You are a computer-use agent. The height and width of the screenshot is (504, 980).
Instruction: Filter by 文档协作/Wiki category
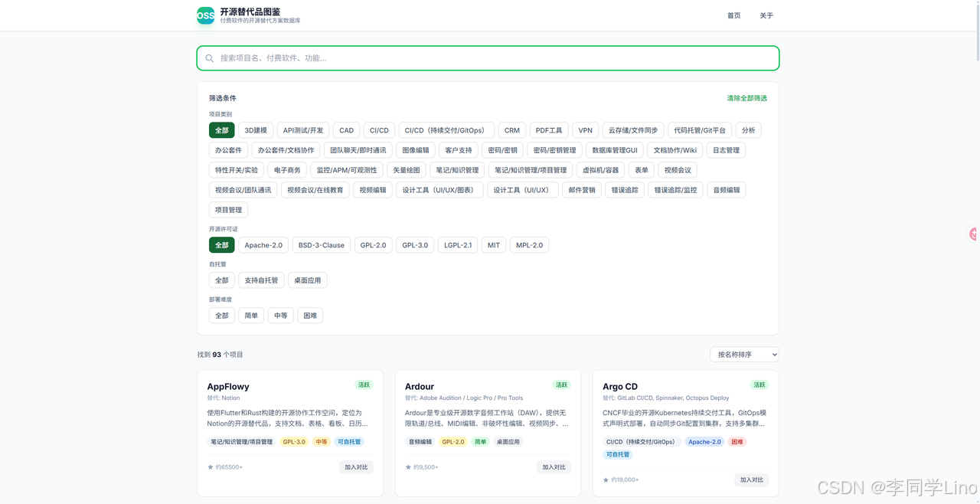[675, 150]
